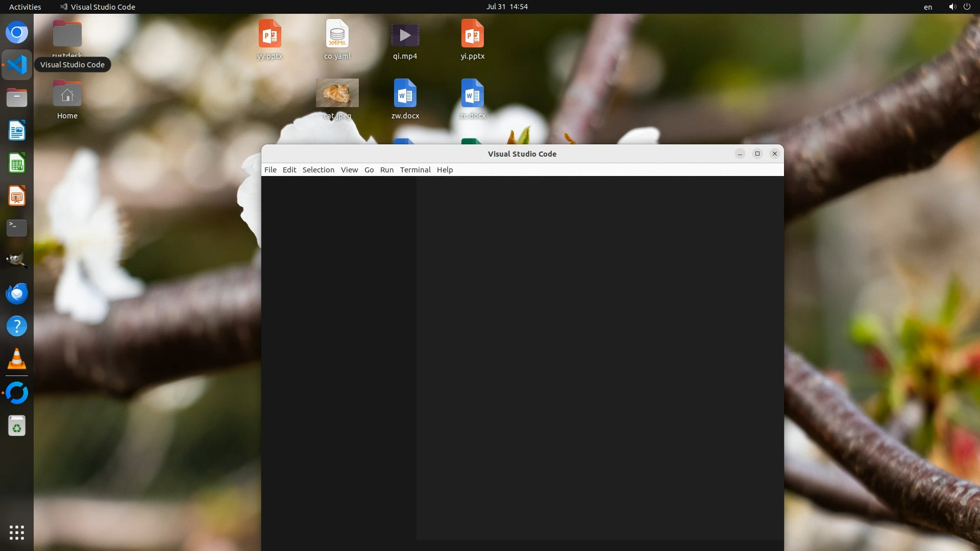Open the Files manager dock icon

click(17, 97)
